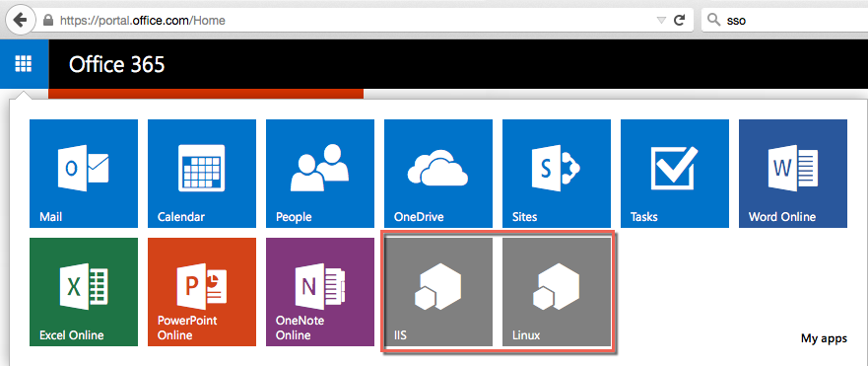Open the Calendar app tile
This screenshot has height=366, width=868.
tap(202, 174)
